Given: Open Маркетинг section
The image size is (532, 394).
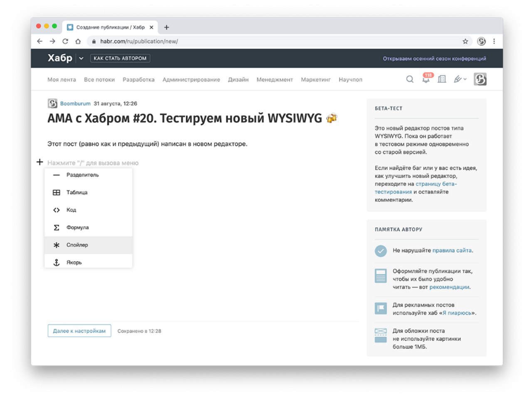Looking at the screenshot, I should pos(316,80).
